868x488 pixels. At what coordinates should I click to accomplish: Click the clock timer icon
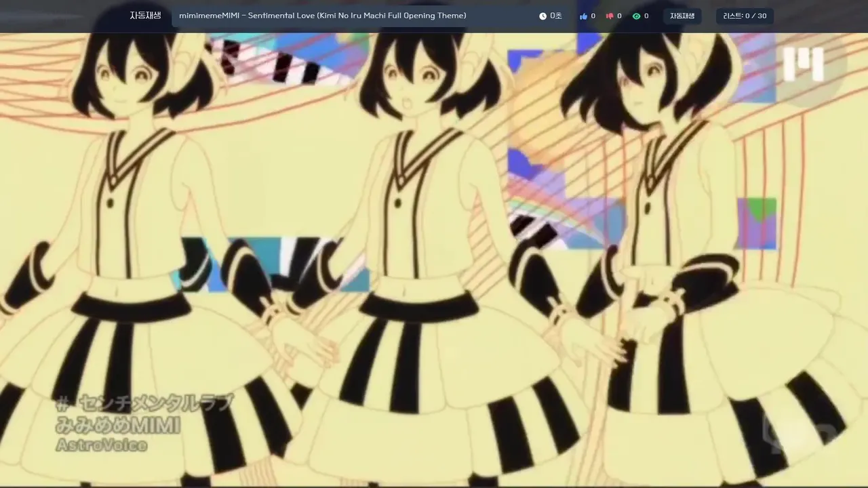[542, 16]
